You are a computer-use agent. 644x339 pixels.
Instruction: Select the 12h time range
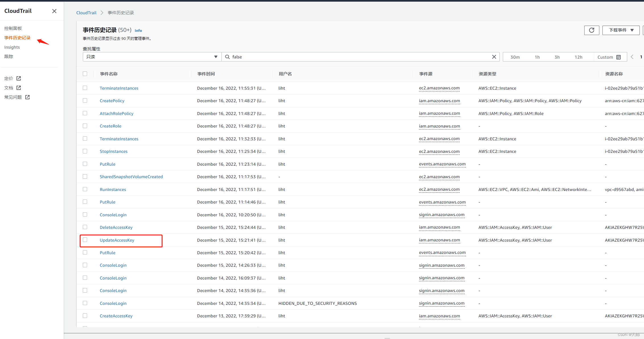[578, 57]
